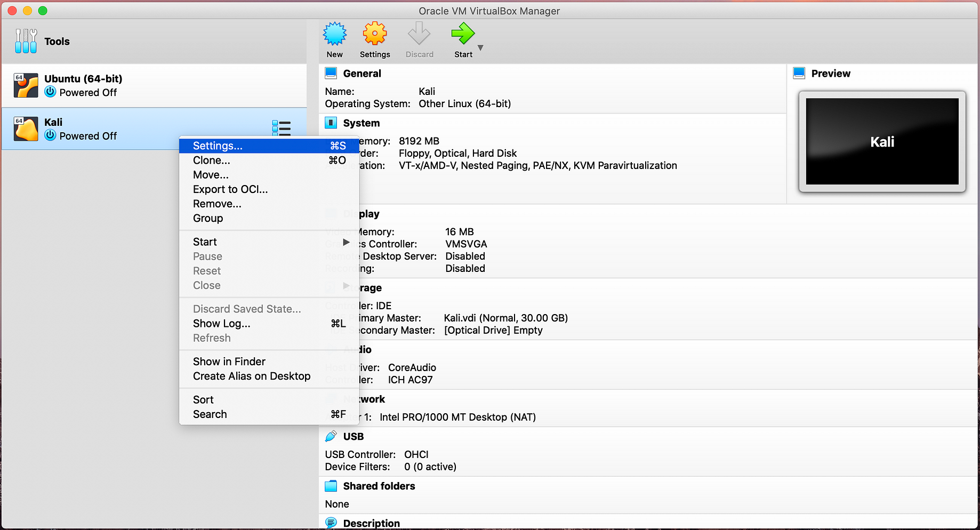The image size is (980, 530).
Task: Select Export to OCI... menu entry
Action: pos(269,189)
